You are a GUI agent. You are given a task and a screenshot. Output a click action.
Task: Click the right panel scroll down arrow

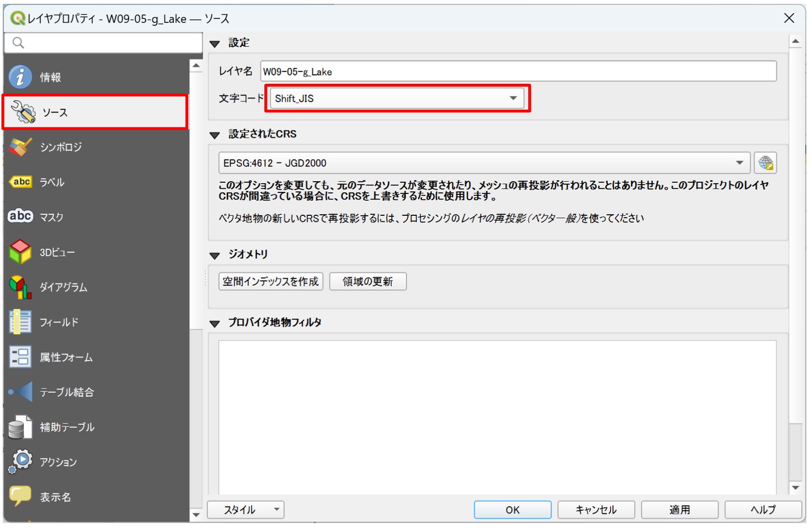tap(795, 487)
